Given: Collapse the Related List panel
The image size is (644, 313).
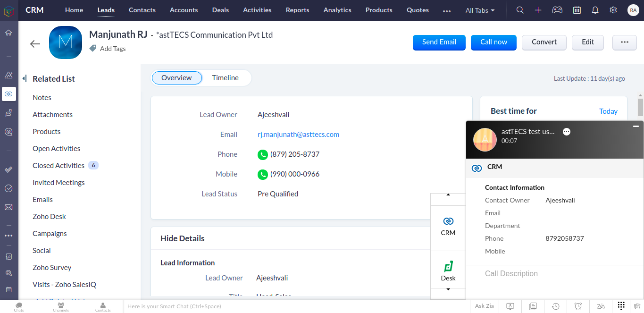Looking at the screenshot, I should click(x=25, y=78).
